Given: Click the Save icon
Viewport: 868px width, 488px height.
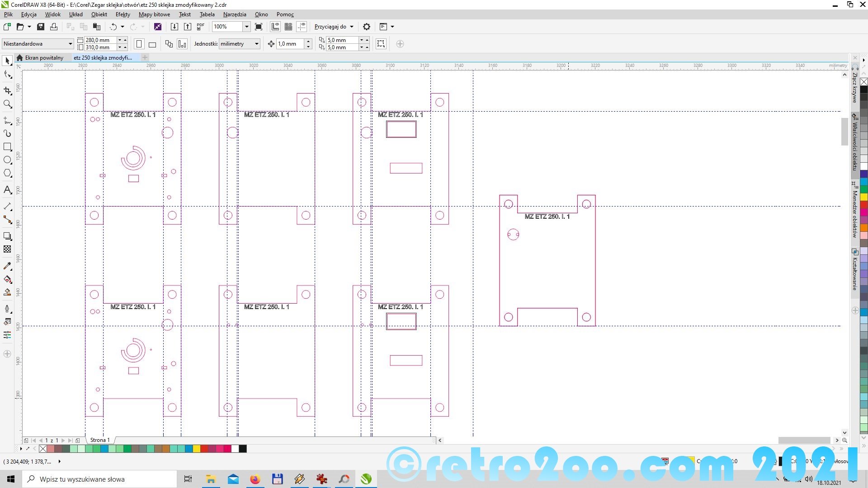Looking at the screenshot, I should click(x=41, y=27).
